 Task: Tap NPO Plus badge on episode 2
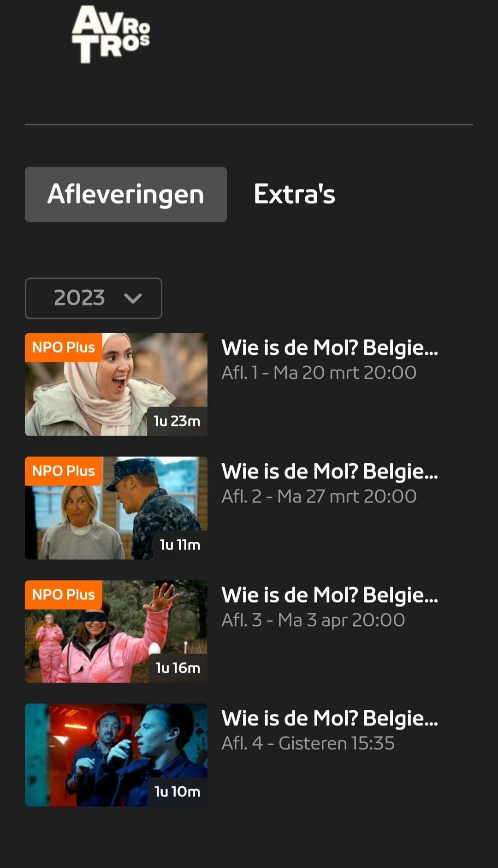pyautogui.click(x=64, y=471)
